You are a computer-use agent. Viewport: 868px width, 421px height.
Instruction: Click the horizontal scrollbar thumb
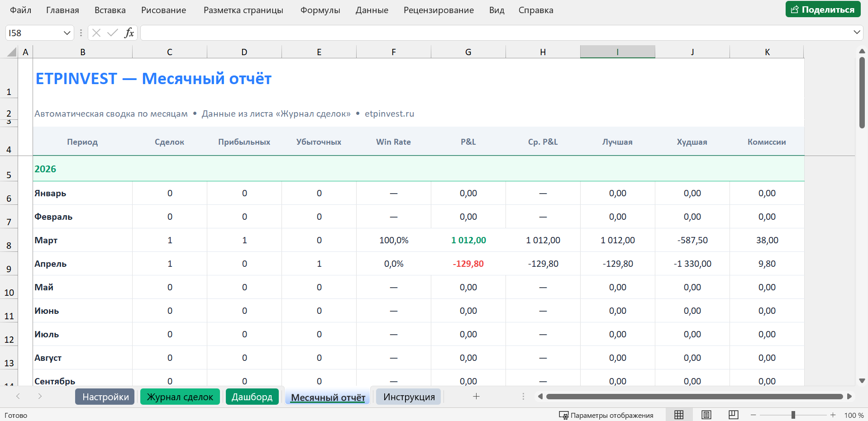pos(694,397)
